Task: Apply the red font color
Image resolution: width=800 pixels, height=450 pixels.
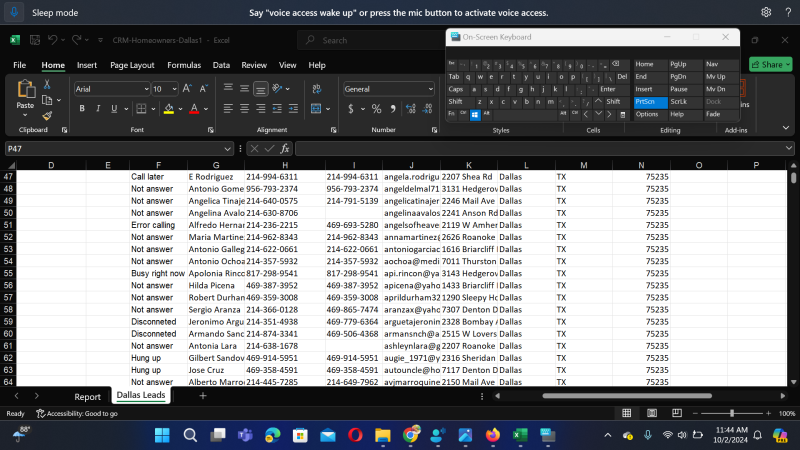Action: tap(194, 109)
